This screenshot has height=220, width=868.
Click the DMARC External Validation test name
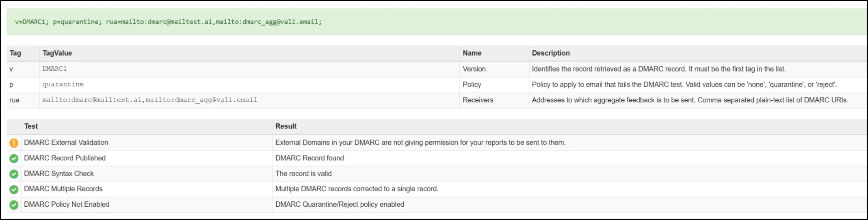pos(66,143)
